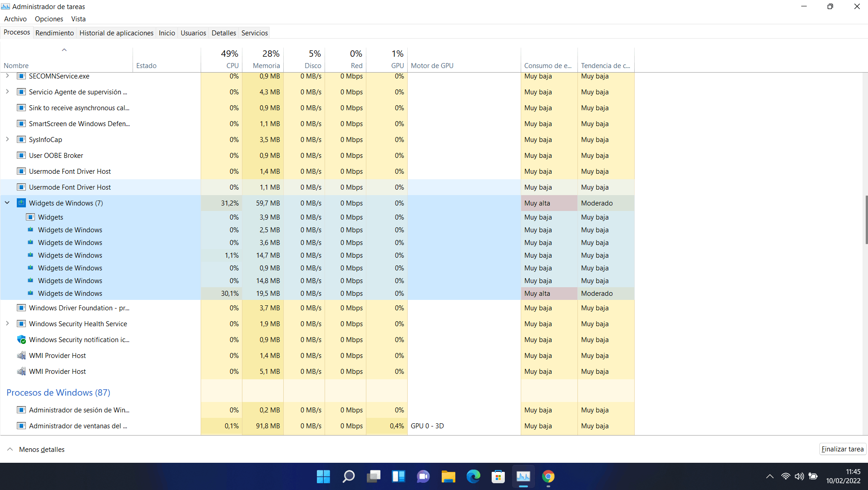868x490 pixels.
Task: Open File Explorer from the taskbar
Action: tap(448, 476)
